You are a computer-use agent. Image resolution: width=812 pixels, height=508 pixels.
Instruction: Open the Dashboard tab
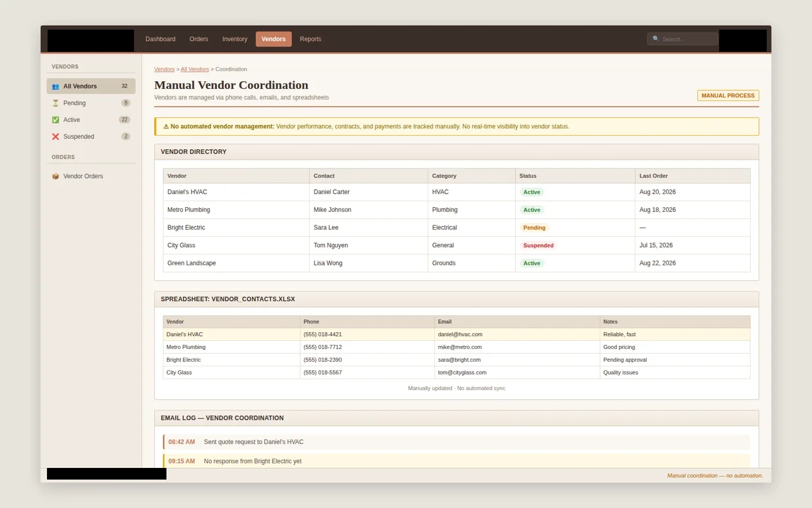160,39
